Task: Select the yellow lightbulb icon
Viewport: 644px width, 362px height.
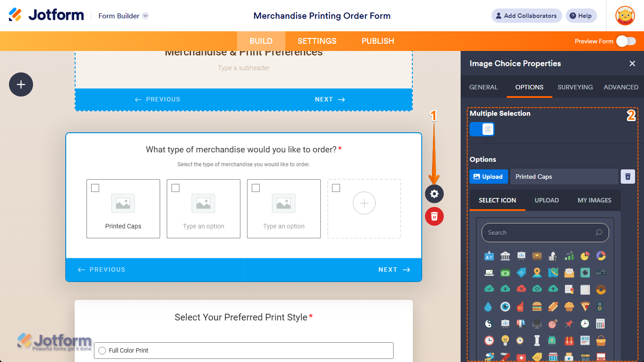Action: tap(505, 340)
